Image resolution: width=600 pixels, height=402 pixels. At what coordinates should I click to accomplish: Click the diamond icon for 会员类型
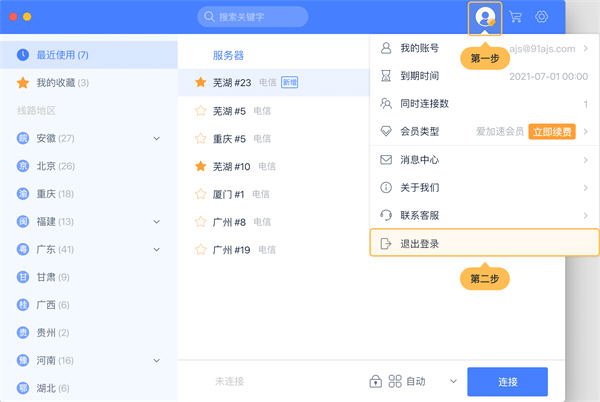386,131
